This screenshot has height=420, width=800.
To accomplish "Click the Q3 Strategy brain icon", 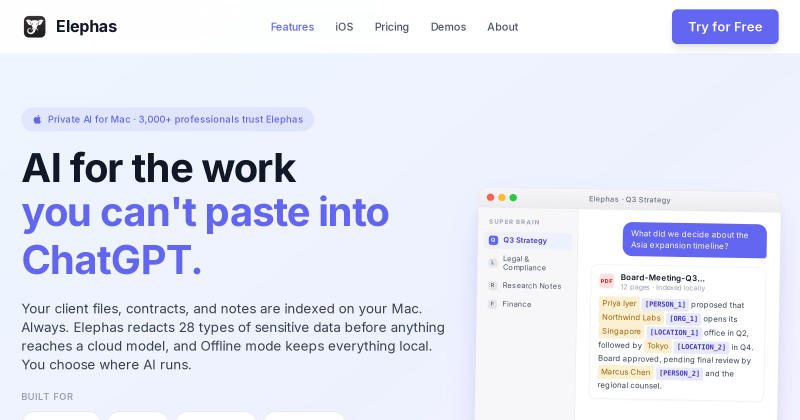I will [493, 240].
